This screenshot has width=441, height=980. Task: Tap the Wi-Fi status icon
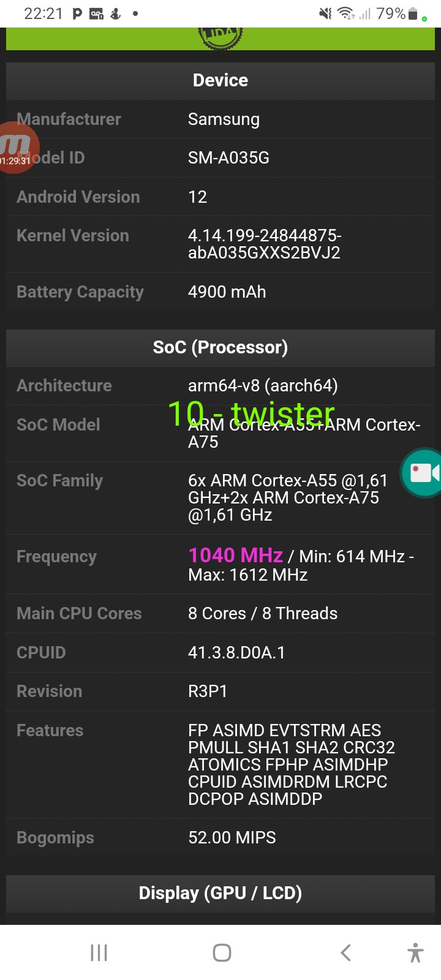click(347, 13)
